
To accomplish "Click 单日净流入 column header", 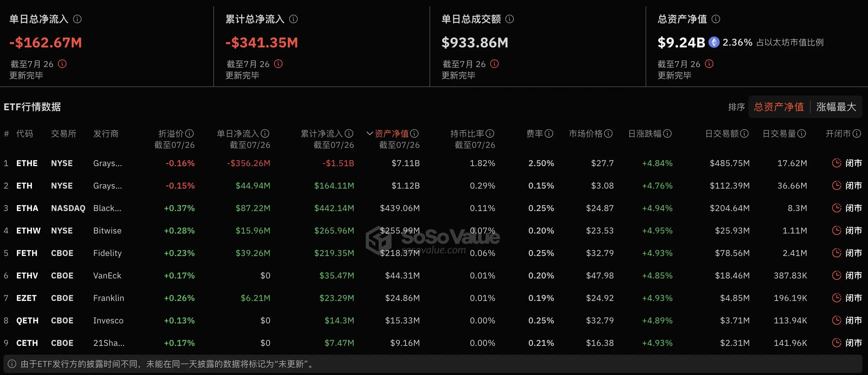I will [238, 133].
